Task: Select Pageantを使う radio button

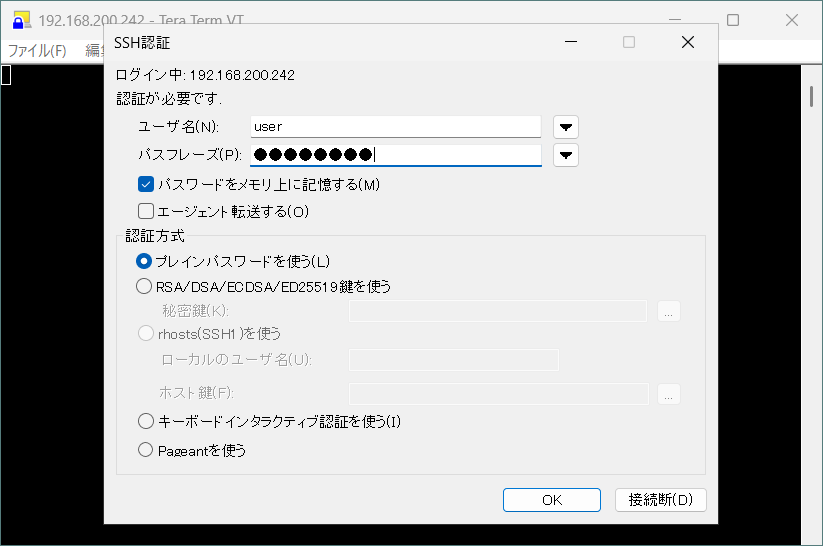Action: click(146, 450)
